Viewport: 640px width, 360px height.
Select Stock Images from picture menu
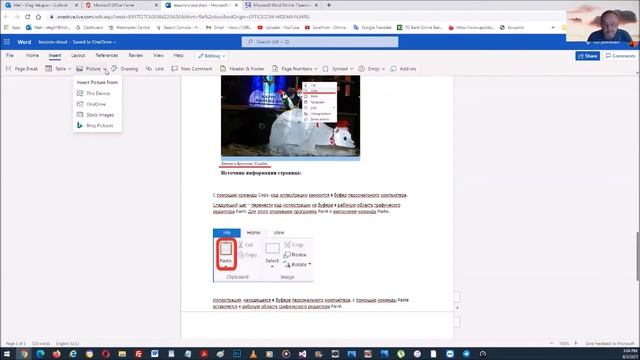point(97,115)
